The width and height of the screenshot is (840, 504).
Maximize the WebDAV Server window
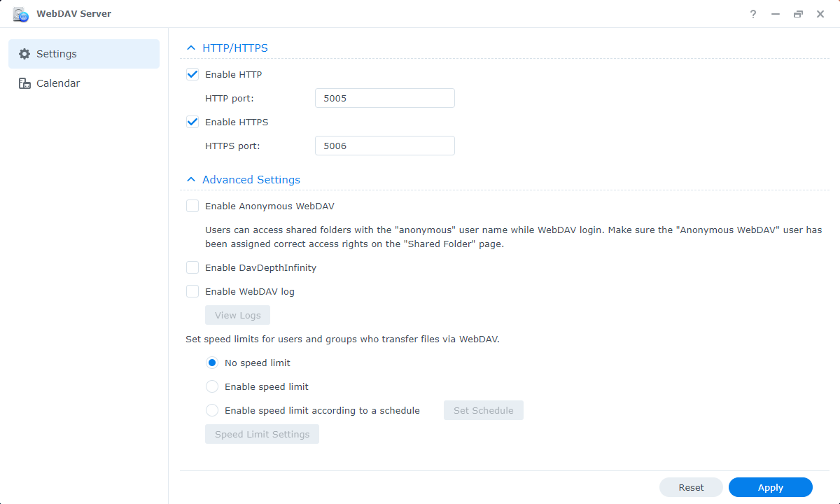coord(798,14)
